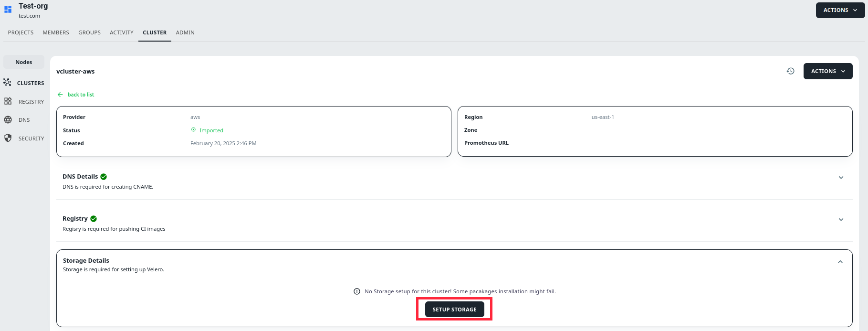This screenshot has width=868, height=331.
Task: Click the Setup Storage button
Action: point(454,310)
